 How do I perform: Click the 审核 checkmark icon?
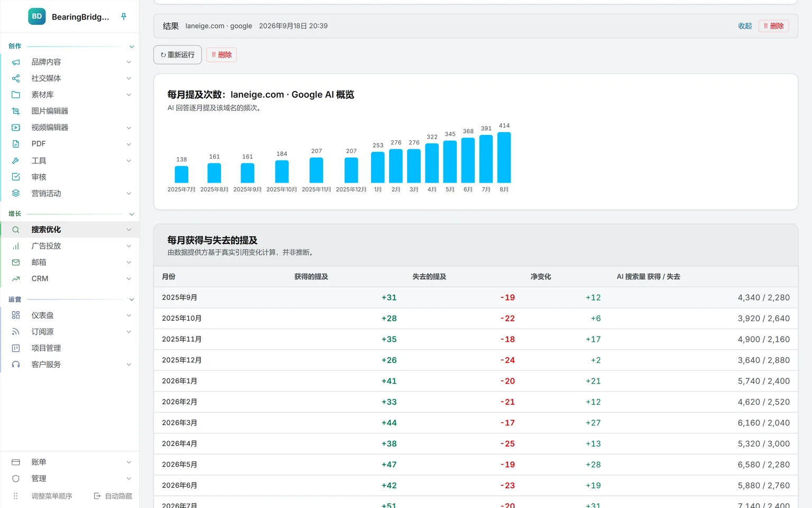[16, 177]
